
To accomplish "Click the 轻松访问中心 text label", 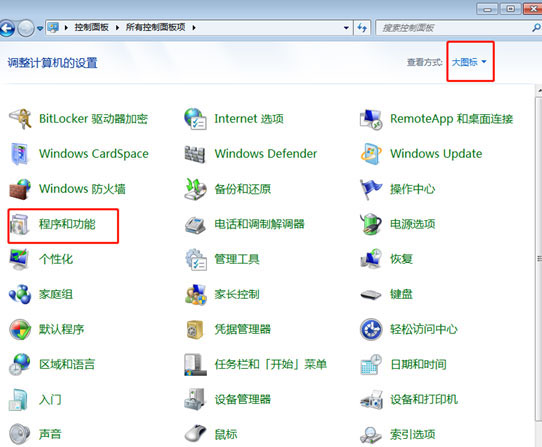I will pos(424,329).
